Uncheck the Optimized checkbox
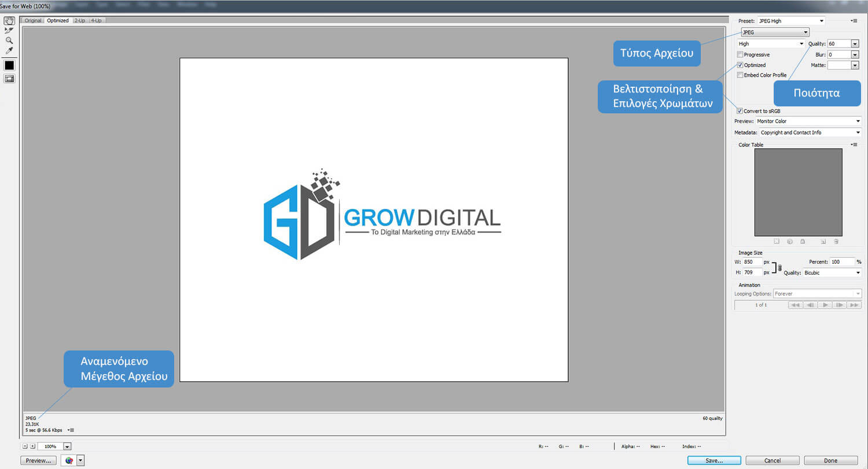This screenshot has height=469, width=868. click(740, 65)
